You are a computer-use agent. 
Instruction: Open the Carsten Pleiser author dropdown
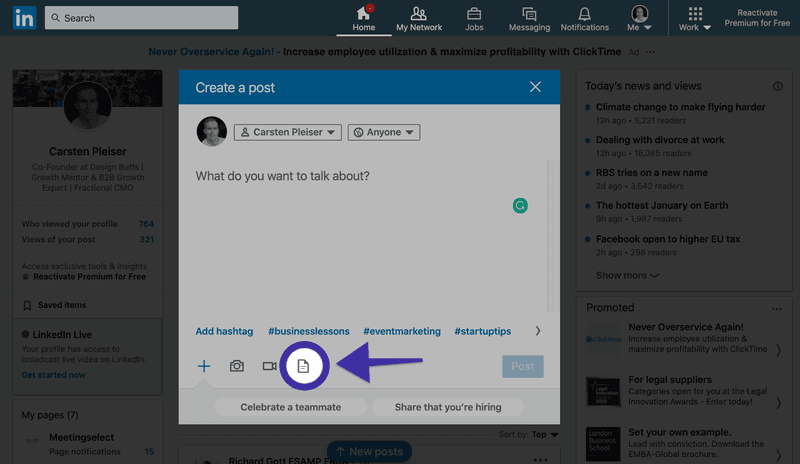[x=288, y=132]
